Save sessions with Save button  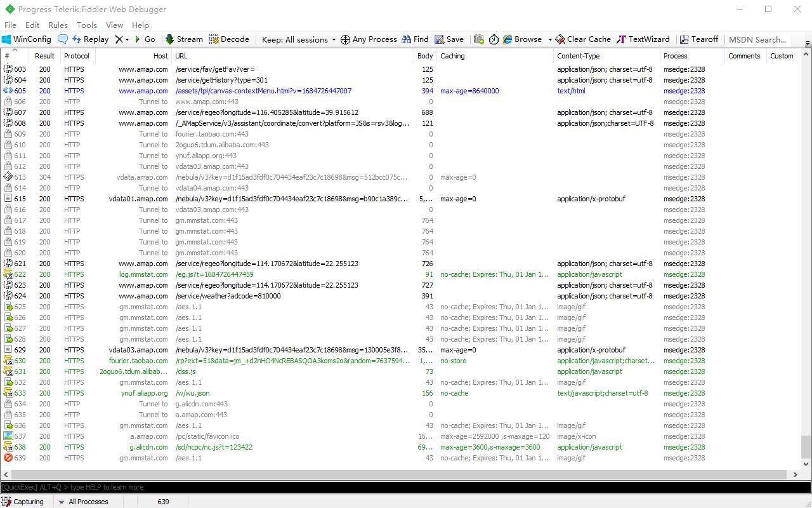[x=449, y=39]
